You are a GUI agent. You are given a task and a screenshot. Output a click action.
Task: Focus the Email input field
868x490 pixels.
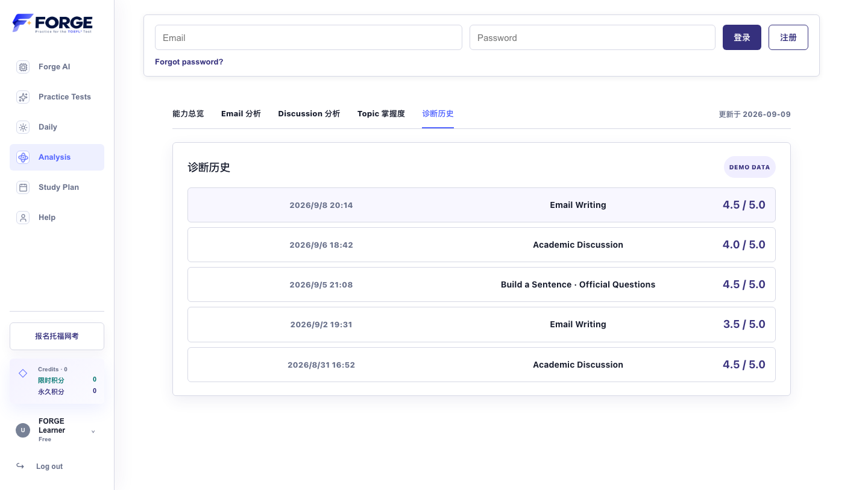(309, 37)
